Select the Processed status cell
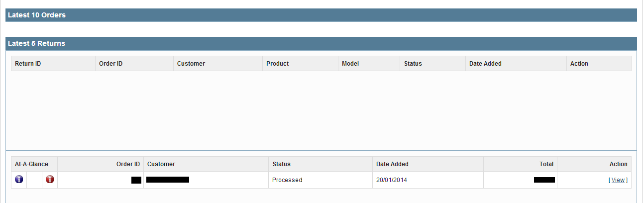This screenshot has width=644, height=203. point(321,180)
